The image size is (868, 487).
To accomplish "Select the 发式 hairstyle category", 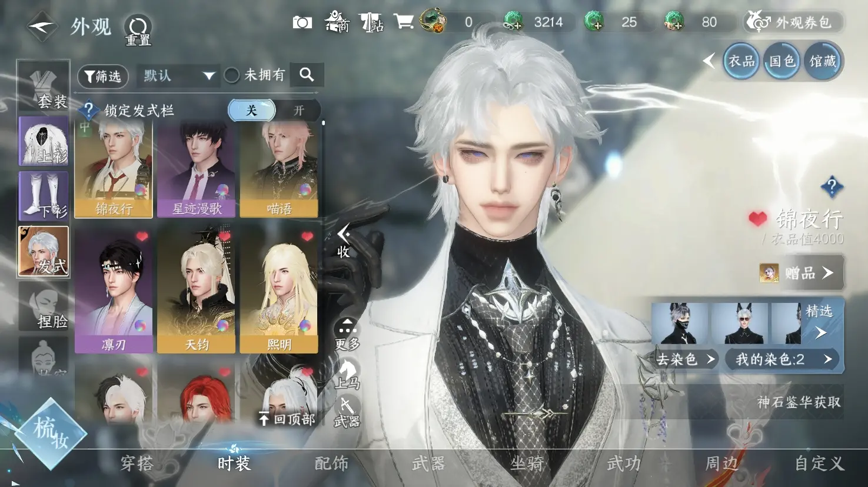I will [44, 251].
